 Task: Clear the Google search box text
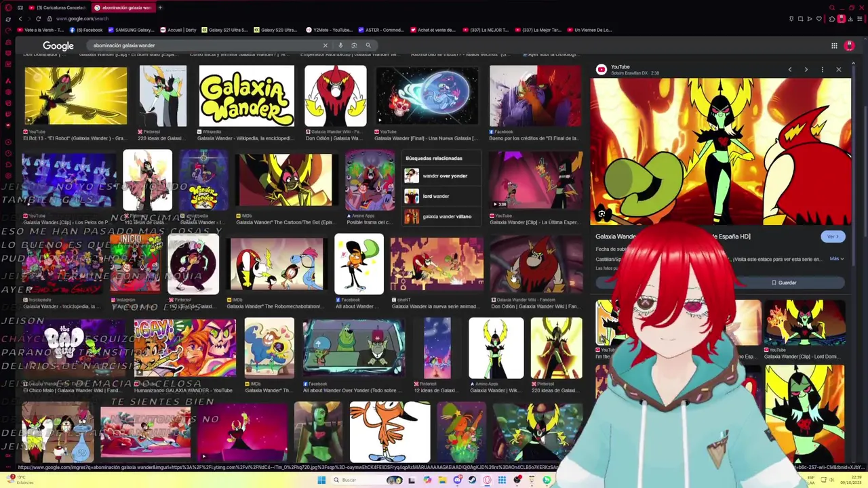pos(325,45)
